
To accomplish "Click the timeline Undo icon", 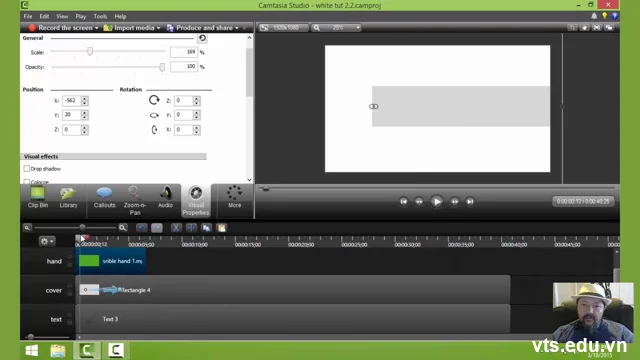I will [x=141, y=228].
